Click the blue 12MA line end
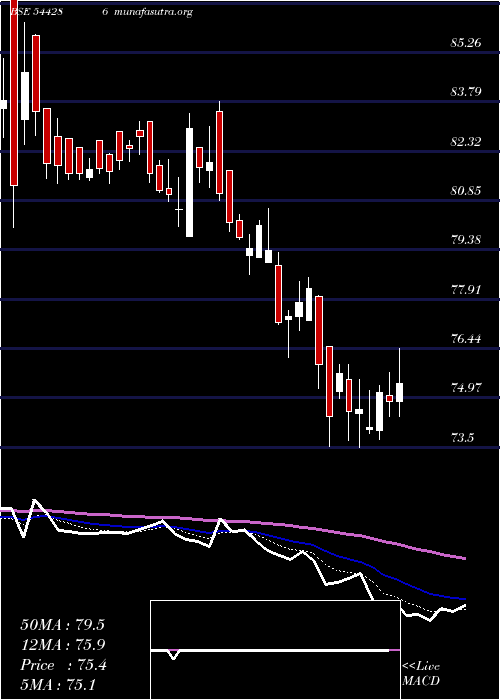500x700 pixels. (464, 599)
